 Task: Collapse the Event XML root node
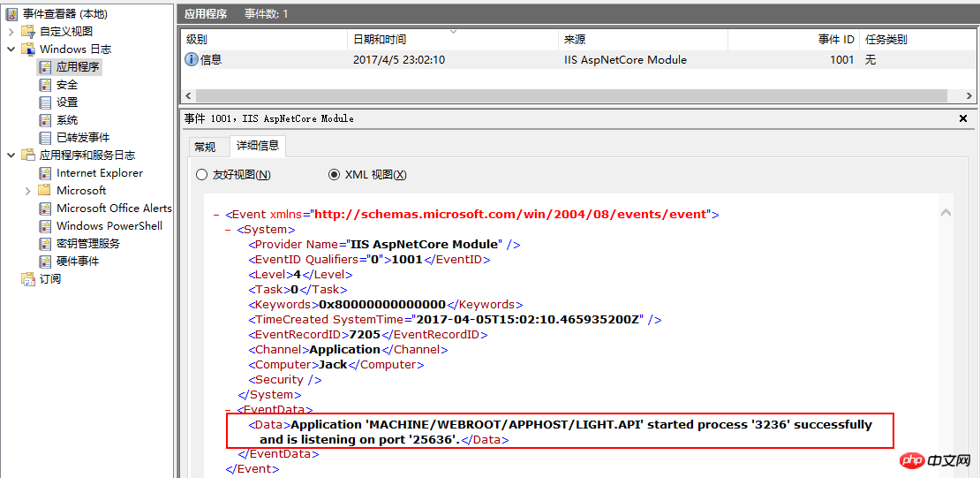coord(215,215)
